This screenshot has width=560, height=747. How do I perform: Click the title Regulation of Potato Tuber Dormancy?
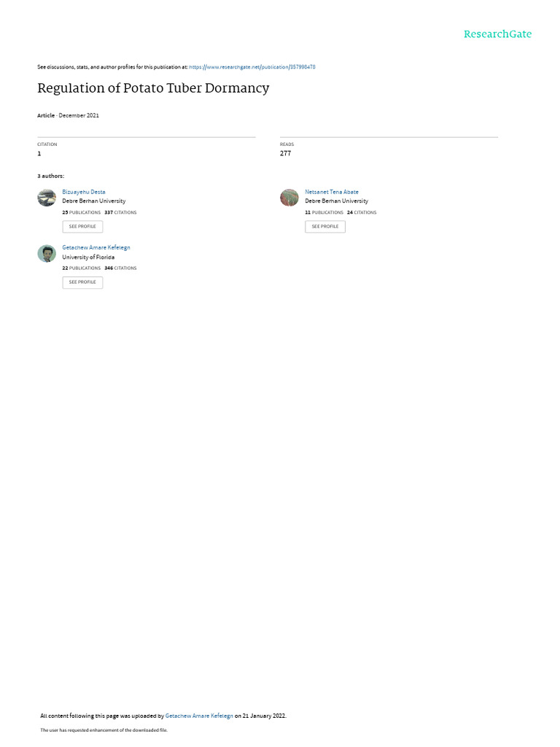[153, 88]
